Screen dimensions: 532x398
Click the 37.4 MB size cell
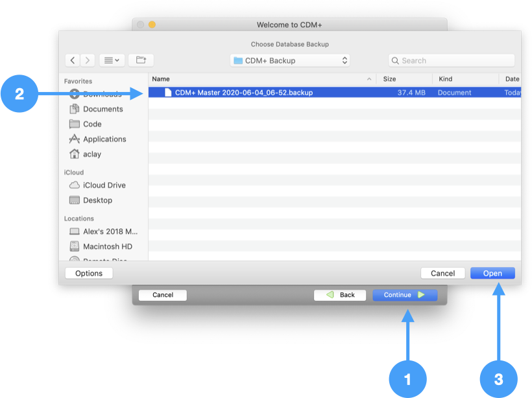coord(411,93)
